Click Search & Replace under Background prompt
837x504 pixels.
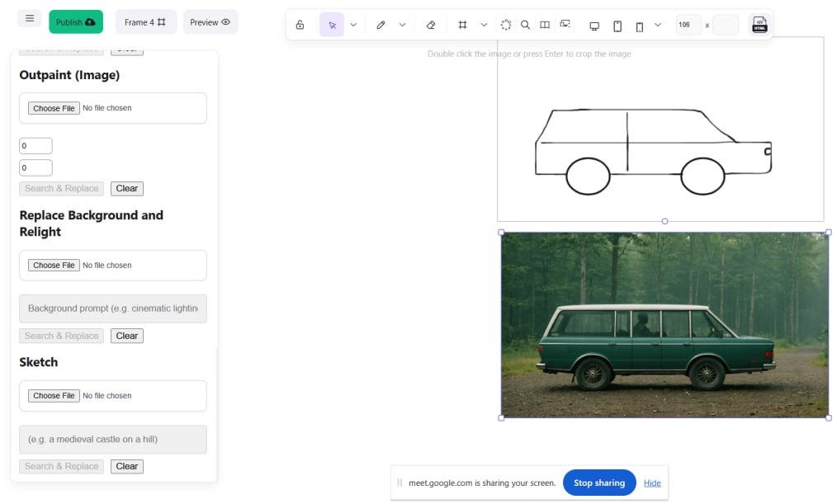61,336
